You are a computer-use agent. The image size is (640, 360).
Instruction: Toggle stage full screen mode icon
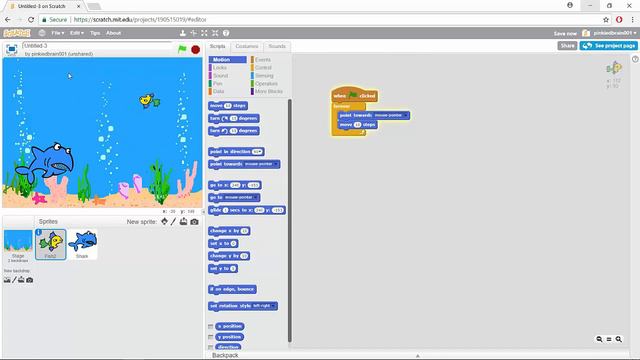pos(11,49)
